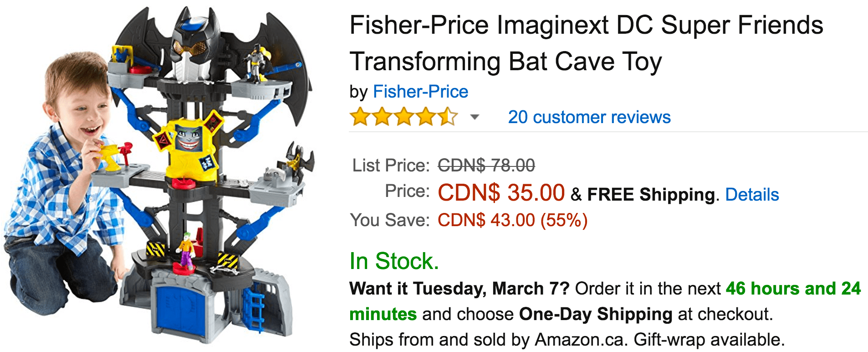Image resolution: width=868 pixels, height=352 pixels.
Task: Click the FREE Shipping text
Action: click(651, 195)
